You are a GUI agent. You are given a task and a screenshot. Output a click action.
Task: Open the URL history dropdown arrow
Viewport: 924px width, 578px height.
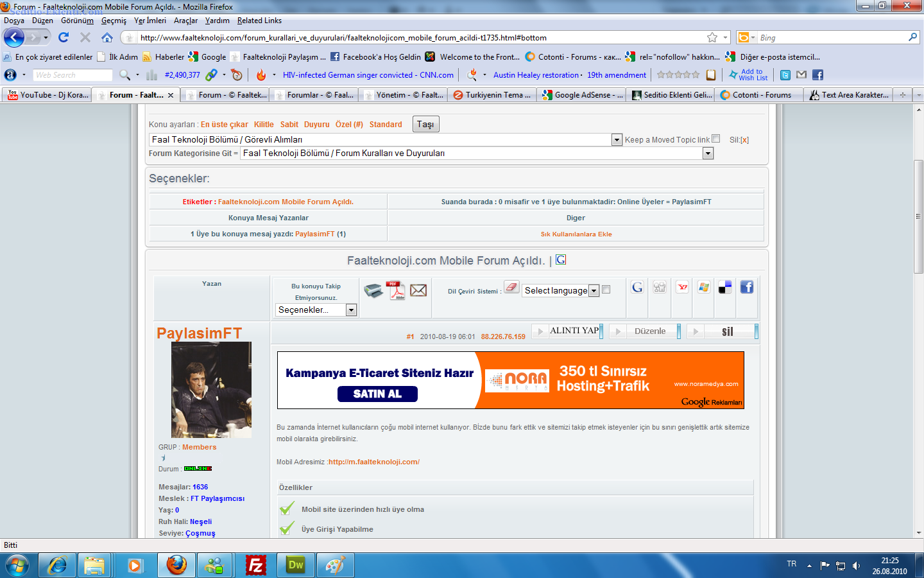click(x=726, y=38)
